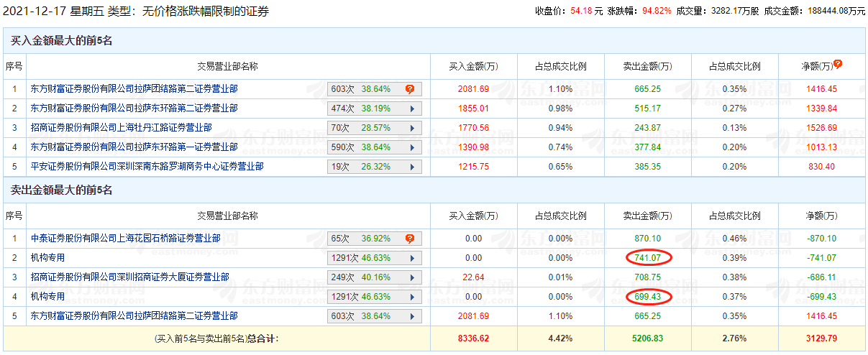
Task: Click the buy amount 1390.98
Action: (x=473, y=147)
